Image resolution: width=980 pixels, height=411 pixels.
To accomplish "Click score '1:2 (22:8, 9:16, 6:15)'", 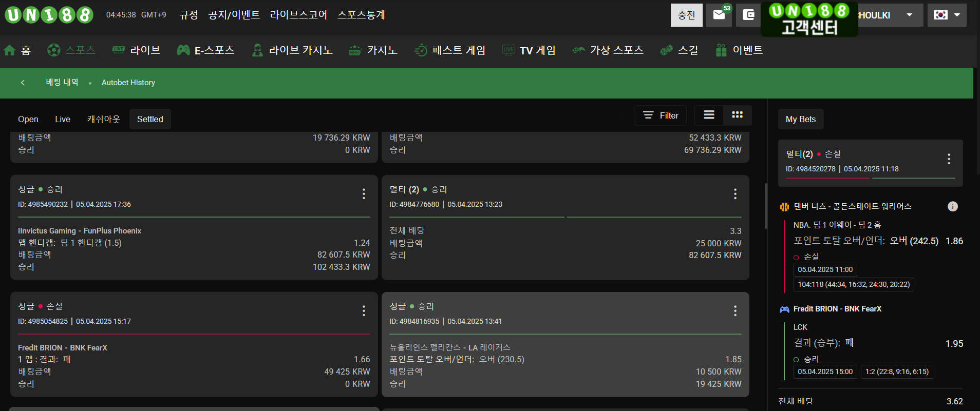I will pos(897,371).
